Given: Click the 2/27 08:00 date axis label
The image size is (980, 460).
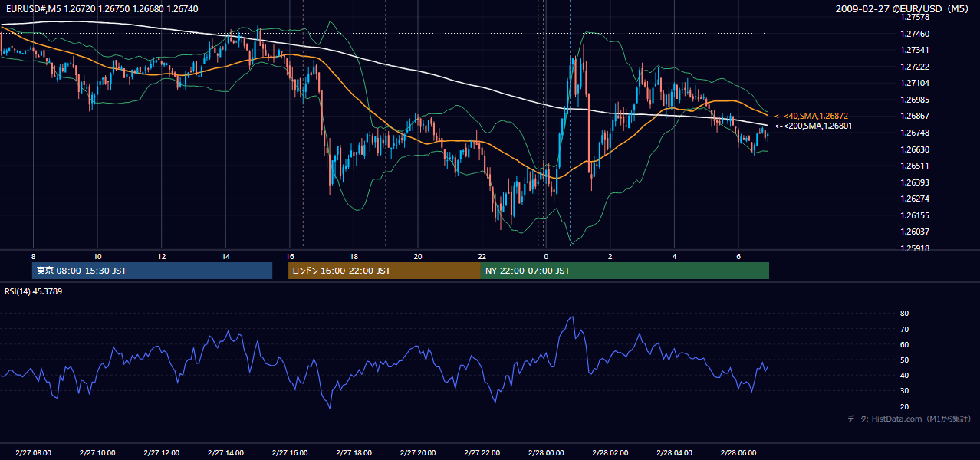Looking at the screenshot, I should (33, 453).
